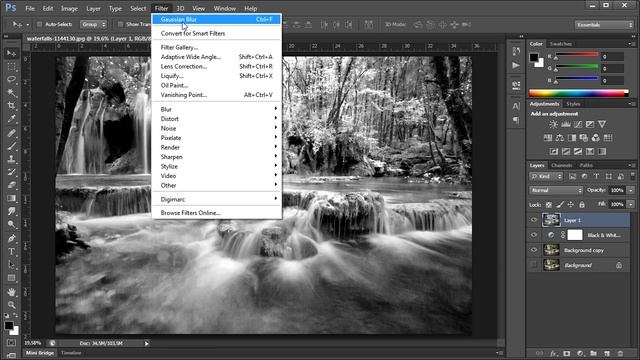The height and width of the screenshot is (360, 640).
Task: Open the Group dropdown in options bar
Action: click(x=93, y=24)
